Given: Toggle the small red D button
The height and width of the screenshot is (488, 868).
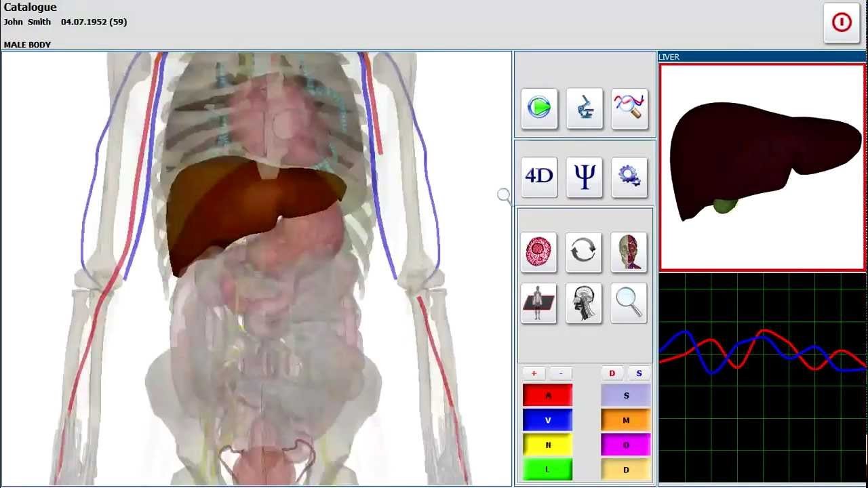Looking at the screenshot, I should (612, 373).
